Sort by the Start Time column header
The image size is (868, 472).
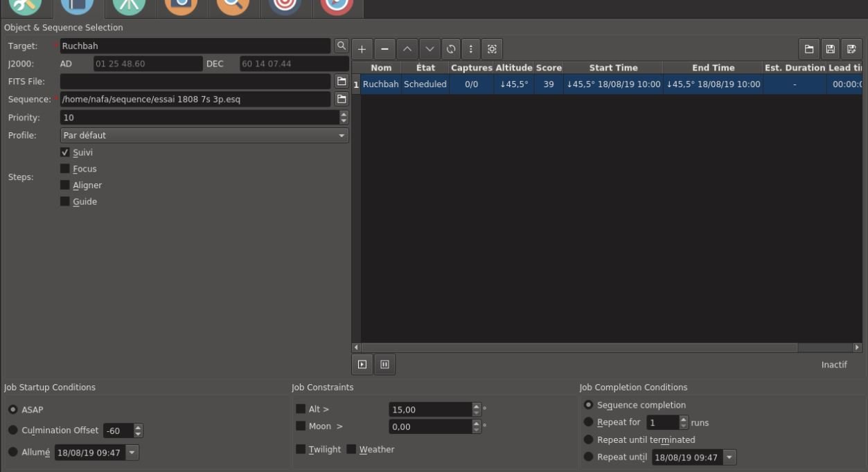click(x=613, y=68)
